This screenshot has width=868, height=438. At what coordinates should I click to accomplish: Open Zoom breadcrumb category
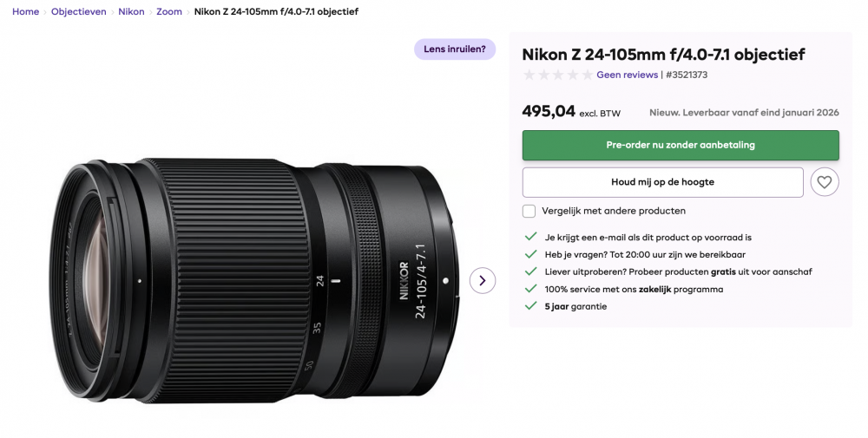pos(169,11)
